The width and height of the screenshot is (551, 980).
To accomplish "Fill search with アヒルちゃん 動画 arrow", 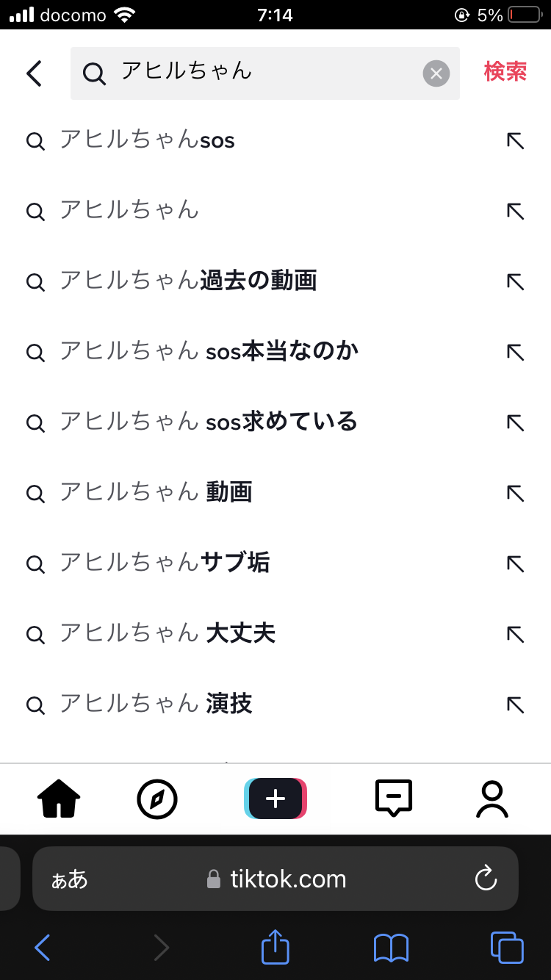I will point(516,492).
